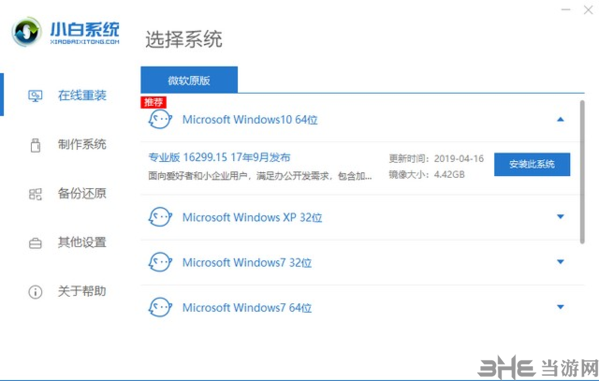Click the 小白系统 logo icon
This screenshot has height=381, width=599.
tap(27, 32)
